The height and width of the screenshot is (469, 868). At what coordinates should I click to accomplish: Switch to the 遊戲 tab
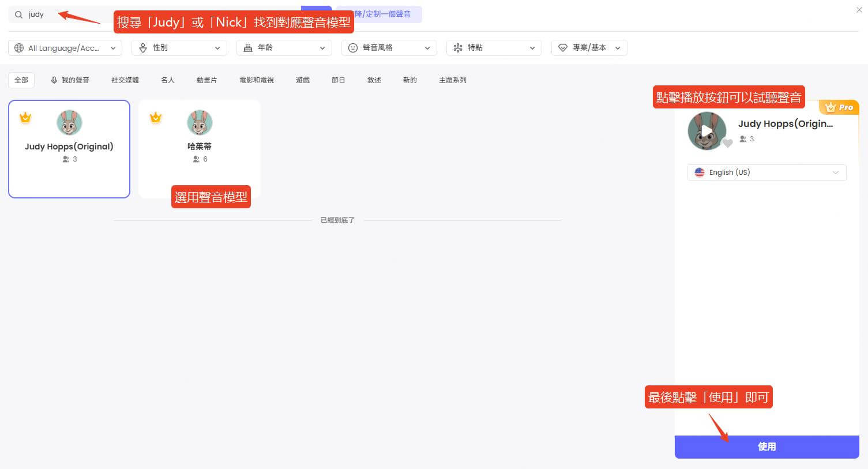(x=302, y=80)
